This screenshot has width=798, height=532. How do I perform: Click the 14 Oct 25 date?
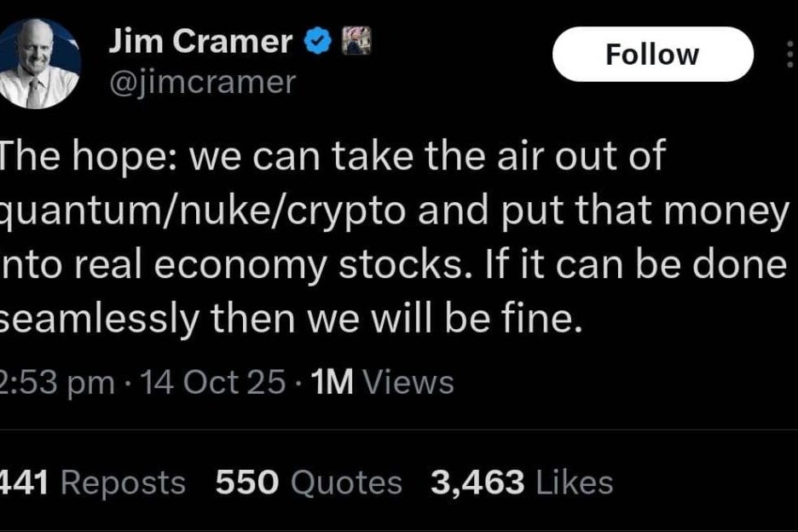tap(214, 383)
